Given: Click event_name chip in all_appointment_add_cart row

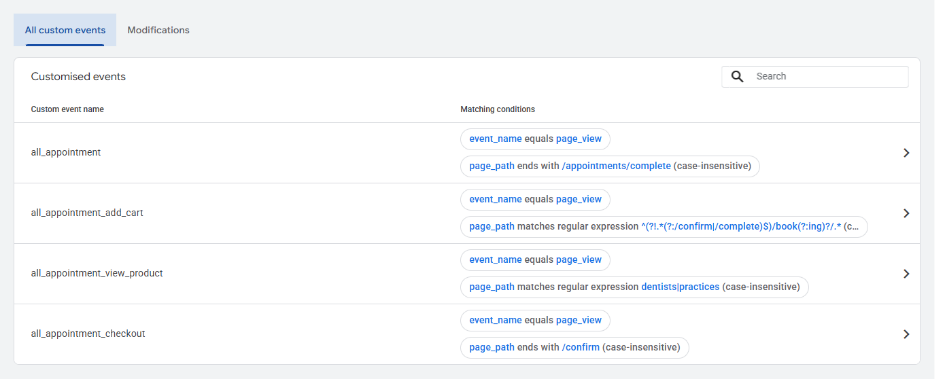Looking at the screenshot, I should (x=535, y=199).
